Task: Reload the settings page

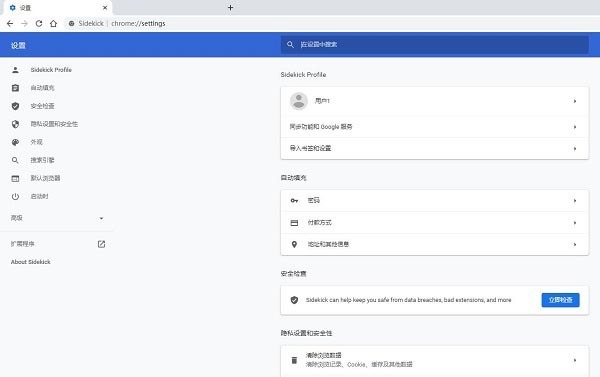Action: point(39,23)
